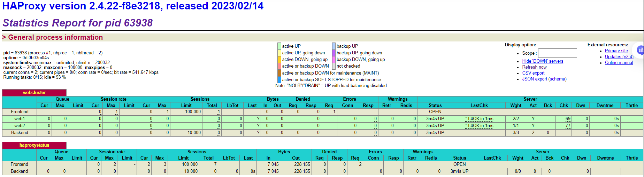Click the L4OK in 1ms check for web1
This screenshot has height=177, width=644.
pos(479,119)
